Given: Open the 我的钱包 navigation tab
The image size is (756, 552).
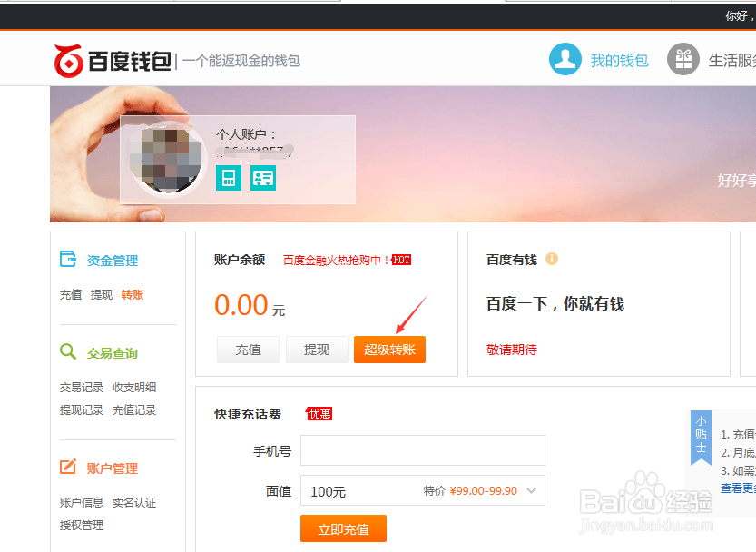Looking at the screenshot, I should (x=620, y=60).
